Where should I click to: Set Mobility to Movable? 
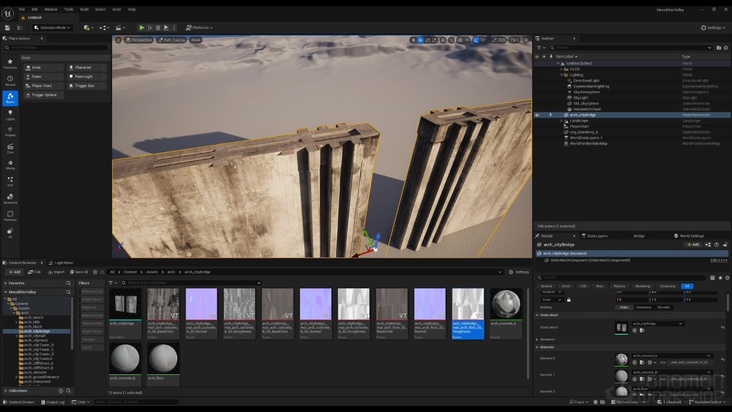663,307
